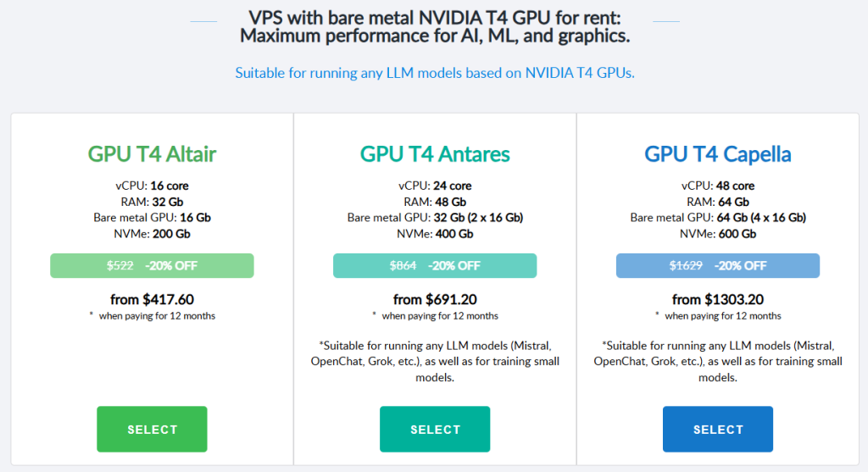
Task: Click Altair's "vCPU: 16 core" spec line
Action: point(152,186)
